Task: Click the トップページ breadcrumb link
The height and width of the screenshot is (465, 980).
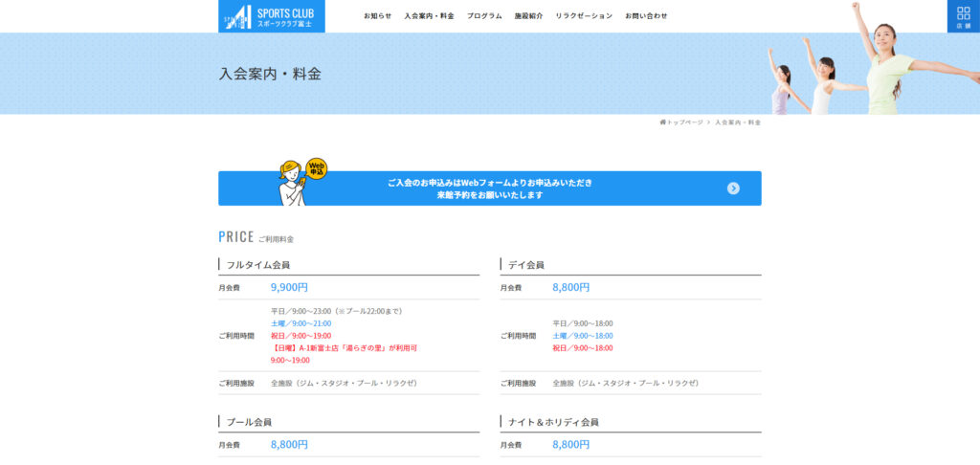Action: (x=684, y=122)
